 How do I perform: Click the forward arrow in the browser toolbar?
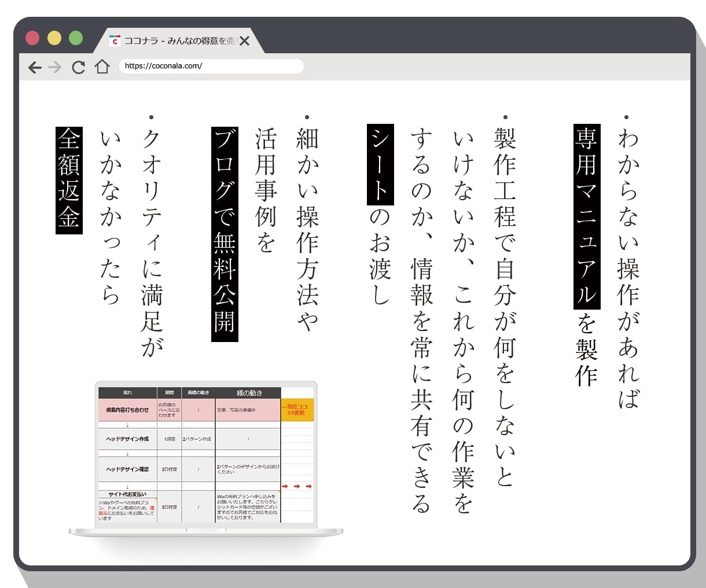[55, 67]
